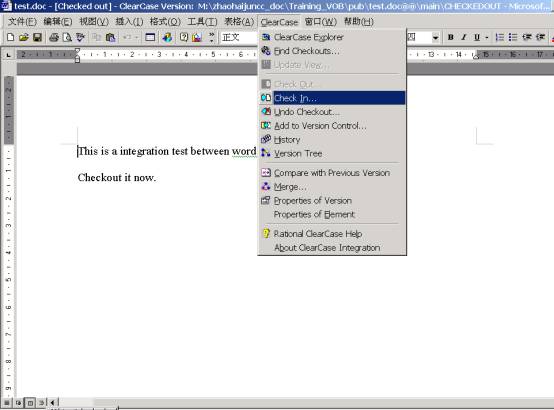This screenshot has height=410, width=554.
Task: Click the Version Tree menu icon
Action: click(266, 153)
